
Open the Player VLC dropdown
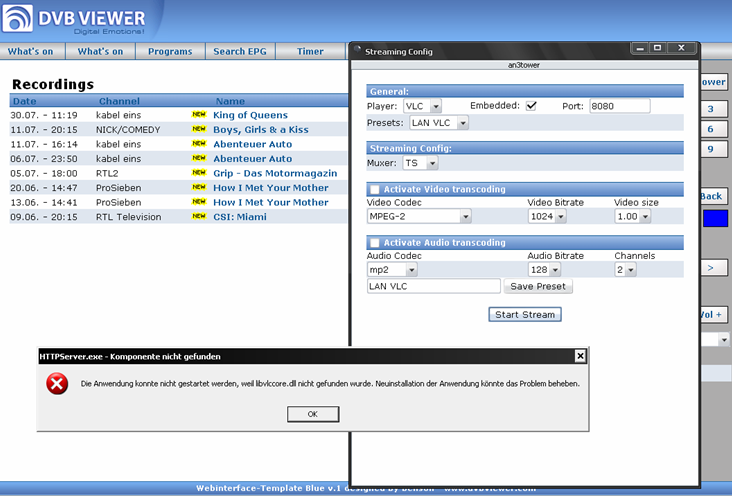[x=422, y=106]
